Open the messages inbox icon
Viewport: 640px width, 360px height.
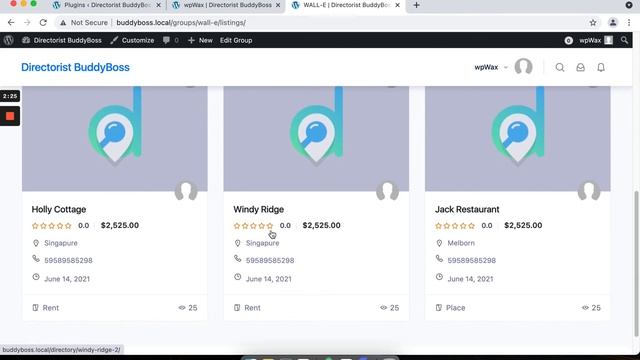tap(580, 67)
